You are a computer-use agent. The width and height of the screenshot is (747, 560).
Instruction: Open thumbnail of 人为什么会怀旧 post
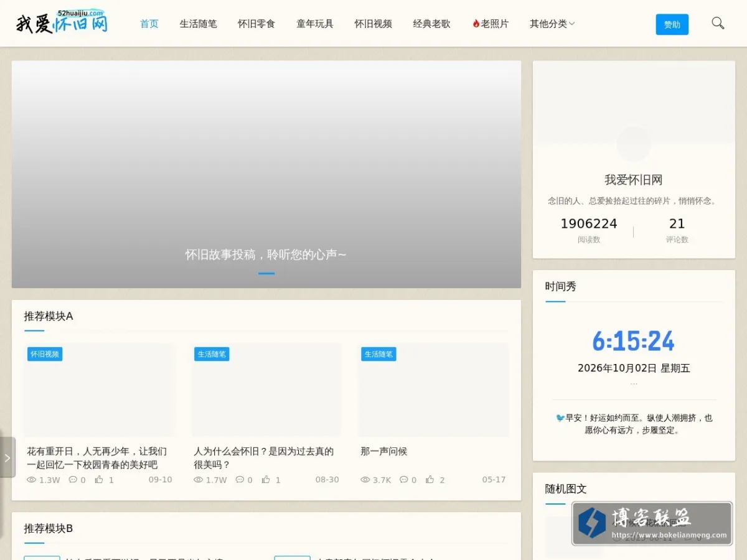[x=266, y=390]
